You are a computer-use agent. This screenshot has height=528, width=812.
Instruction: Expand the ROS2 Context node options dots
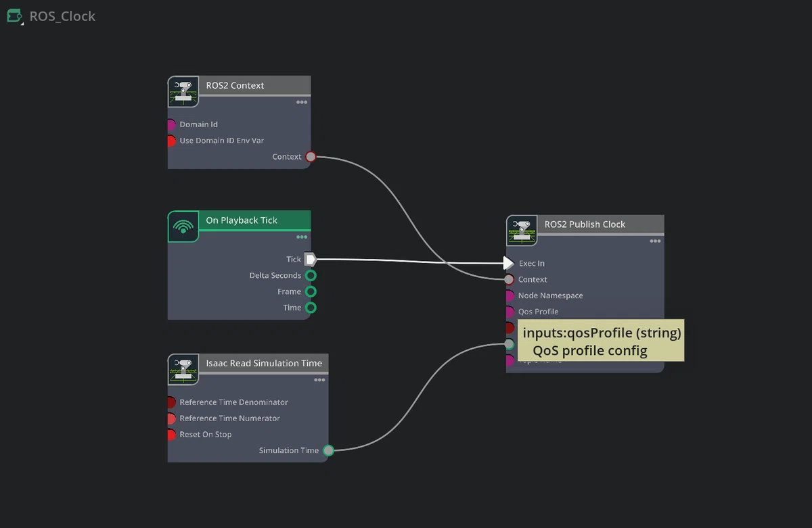click(x=302, y=102)
